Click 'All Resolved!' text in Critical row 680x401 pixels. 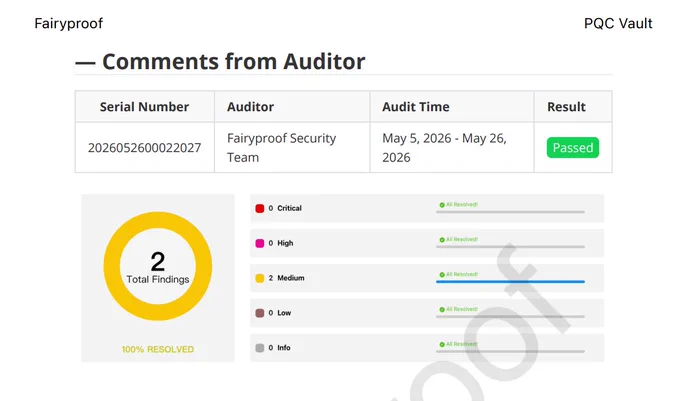(462, 205)
